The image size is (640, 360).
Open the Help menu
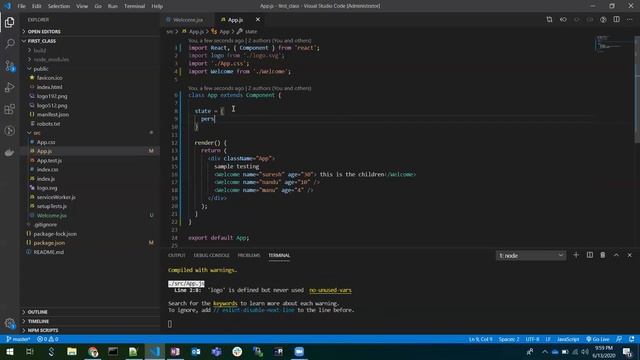(x=157, y=6)
